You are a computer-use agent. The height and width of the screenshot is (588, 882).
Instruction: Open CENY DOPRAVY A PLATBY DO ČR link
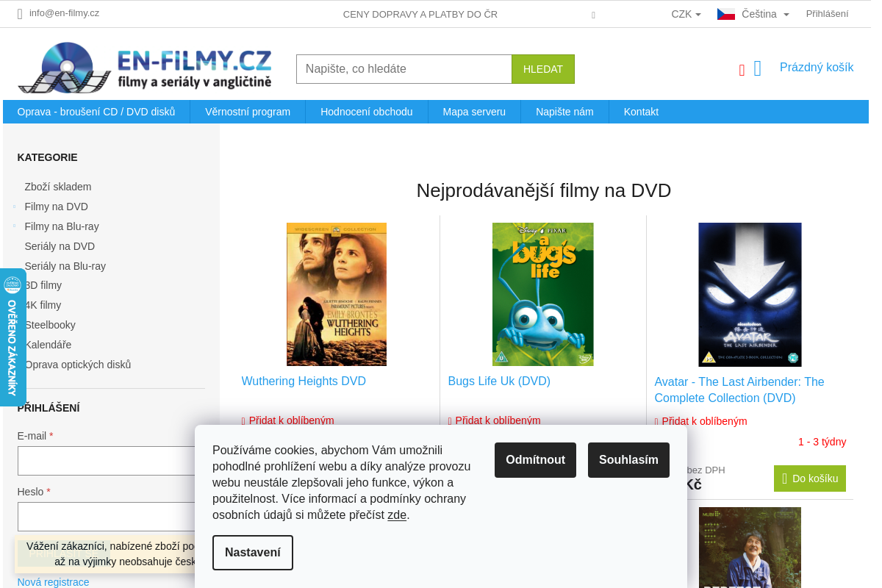click(x=420, y=14)
